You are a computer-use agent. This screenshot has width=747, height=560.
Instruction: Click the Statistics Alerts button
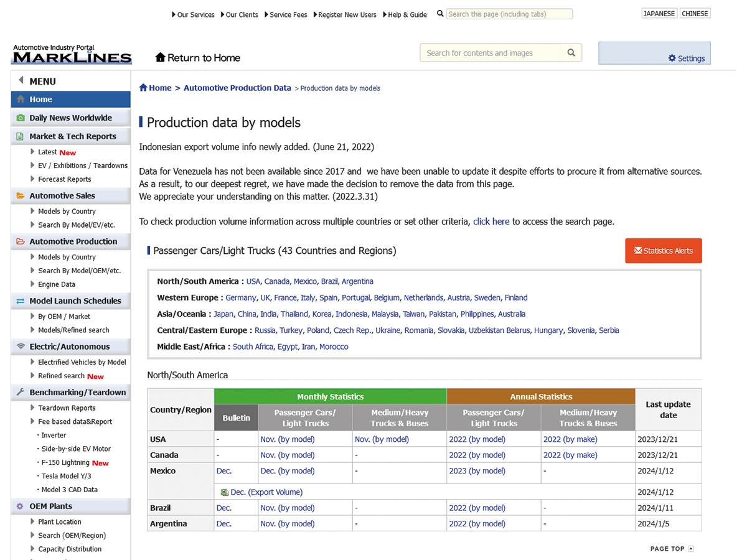664,251
